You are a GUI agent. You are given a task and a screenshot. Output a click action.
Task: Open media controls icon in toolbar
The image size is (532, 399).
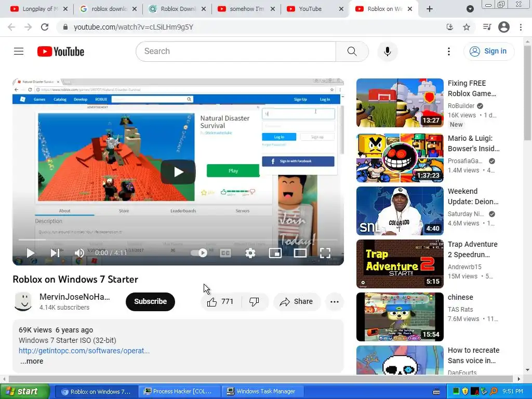pos(487,27)
